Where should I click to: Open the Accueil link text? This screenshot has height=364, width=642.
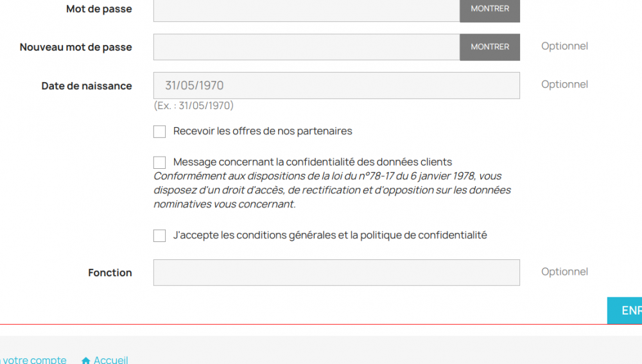(x=111, y=360)
